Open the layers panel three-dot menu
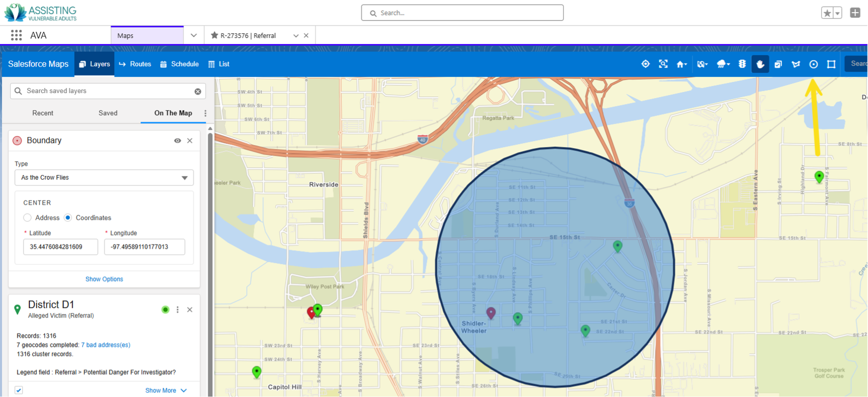Viewport: 868px width, 397px height. [x=205, y=113]
